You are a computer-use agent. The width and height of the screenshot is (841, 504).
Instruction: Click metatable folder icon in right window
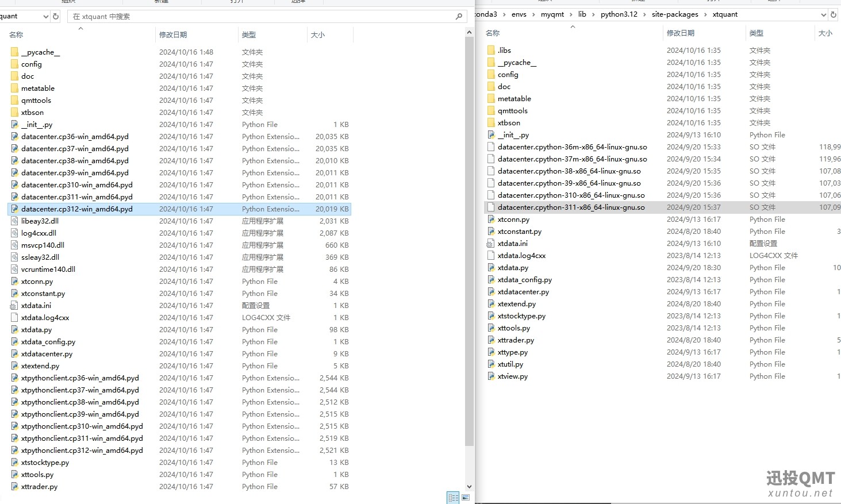pyautogui.click(x=491, y=98)
